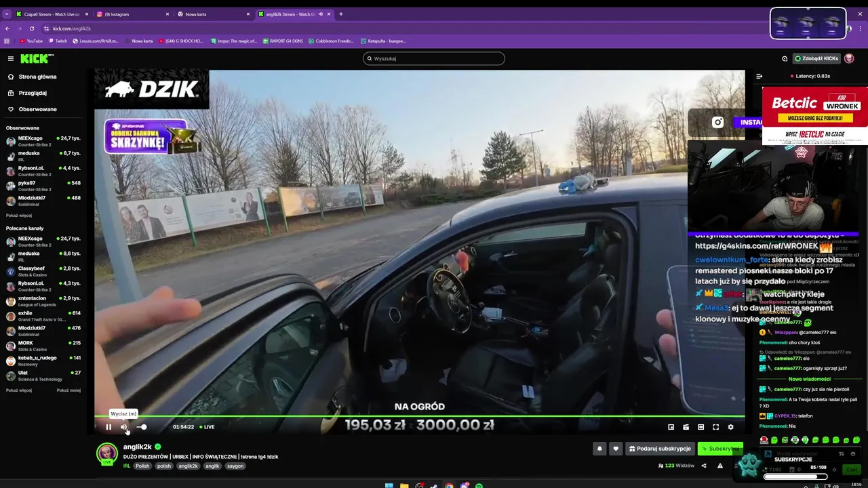Click Zdobądź KICKs button
The height and width of the screenshot is (488, 868).
pos(817,58)
